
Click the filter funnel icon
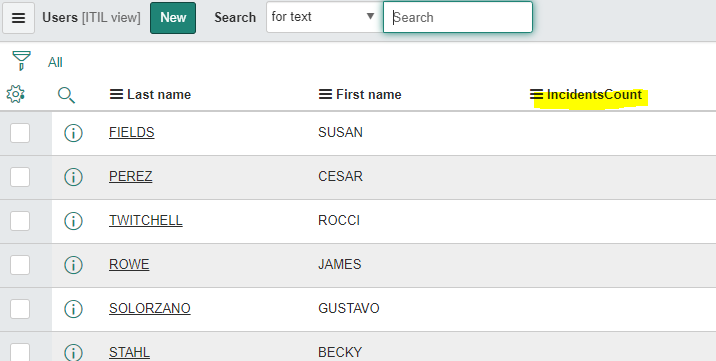click(x=21, y=61)
